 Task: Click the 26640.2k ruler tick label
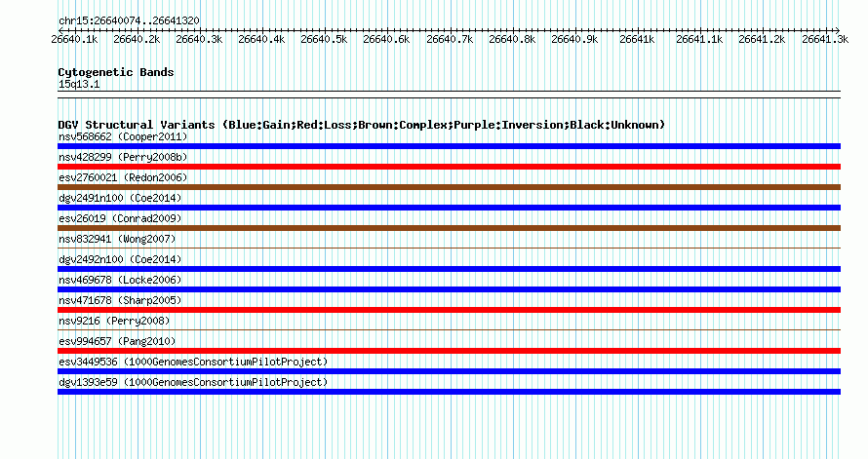pyautogui.click(x=137, y=39)
